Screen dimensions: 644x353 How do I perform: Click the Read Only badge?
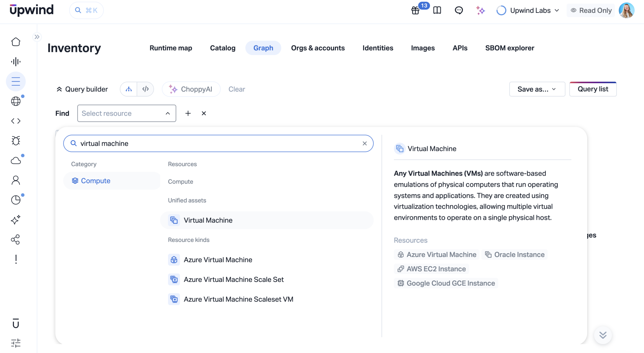[591, 10]
